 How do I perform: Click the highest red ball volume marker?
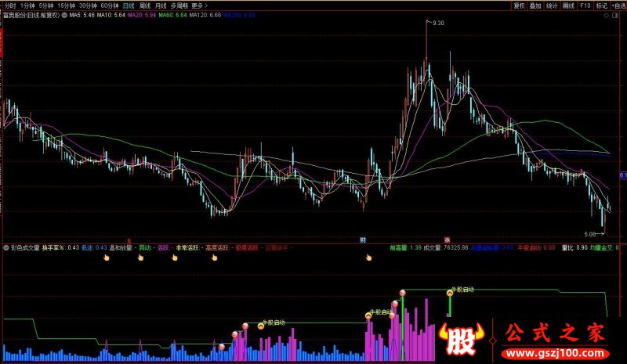[x=403, y=294]
